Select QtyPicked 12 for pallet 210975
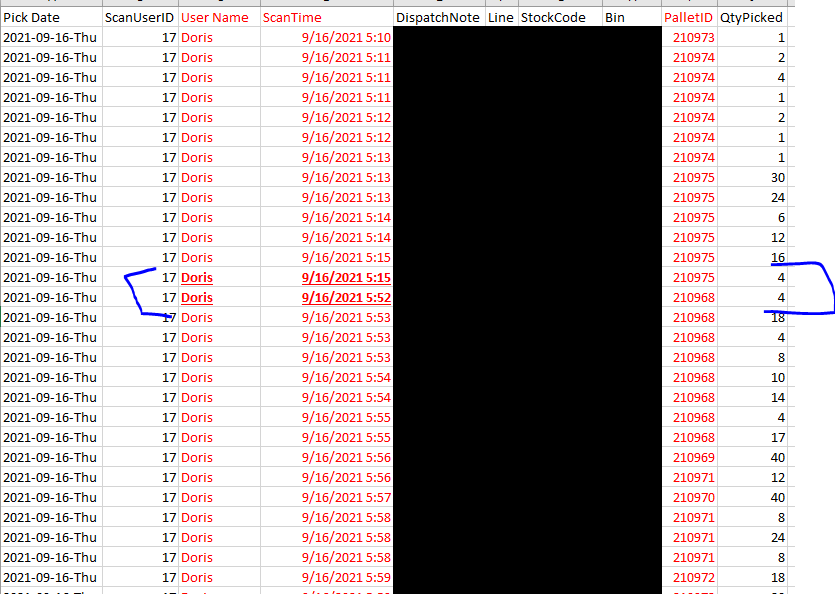The image size is (835, 594). click(x=752, y=238)
